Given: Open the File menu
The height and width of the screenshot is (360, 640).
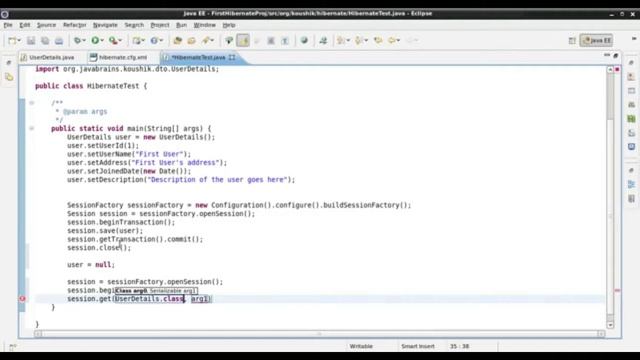Looking at the screenshot, I should (8, 25).
